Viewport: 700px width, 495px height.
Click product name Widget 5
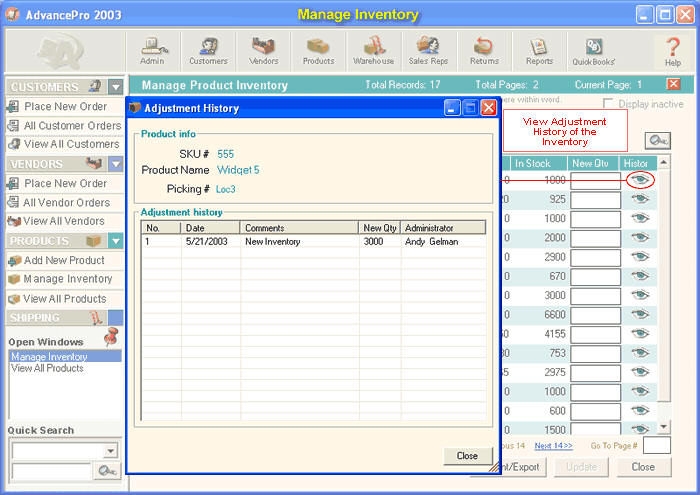(238, 170)
